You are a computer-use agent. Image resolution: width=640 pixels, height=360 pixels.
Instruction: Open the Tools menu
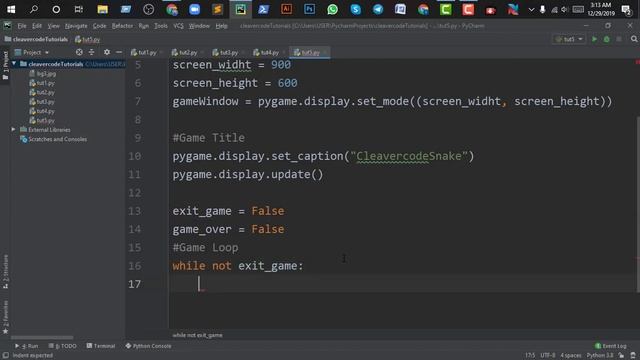tap(161, 26)
